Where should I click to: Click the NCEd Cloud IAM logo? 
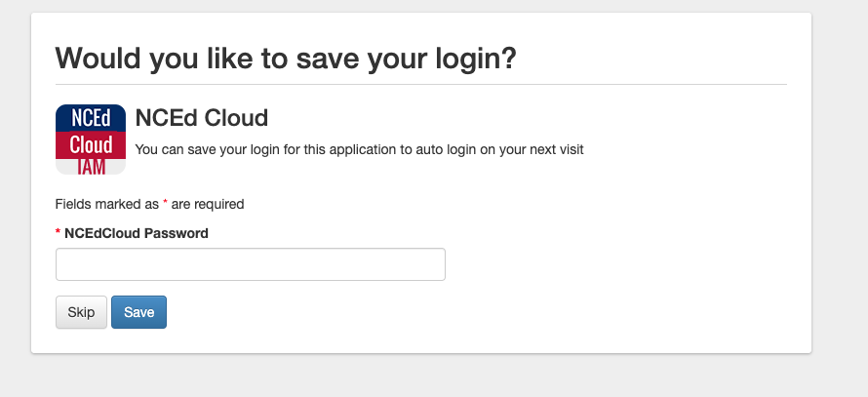pyautogui.click(x=91, y=139)
